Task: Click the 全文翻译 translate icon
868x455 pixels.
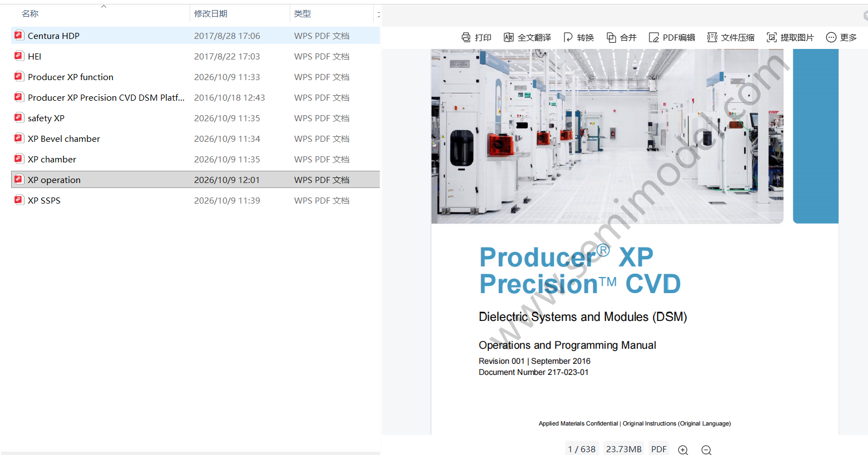Action: [509, 37]
